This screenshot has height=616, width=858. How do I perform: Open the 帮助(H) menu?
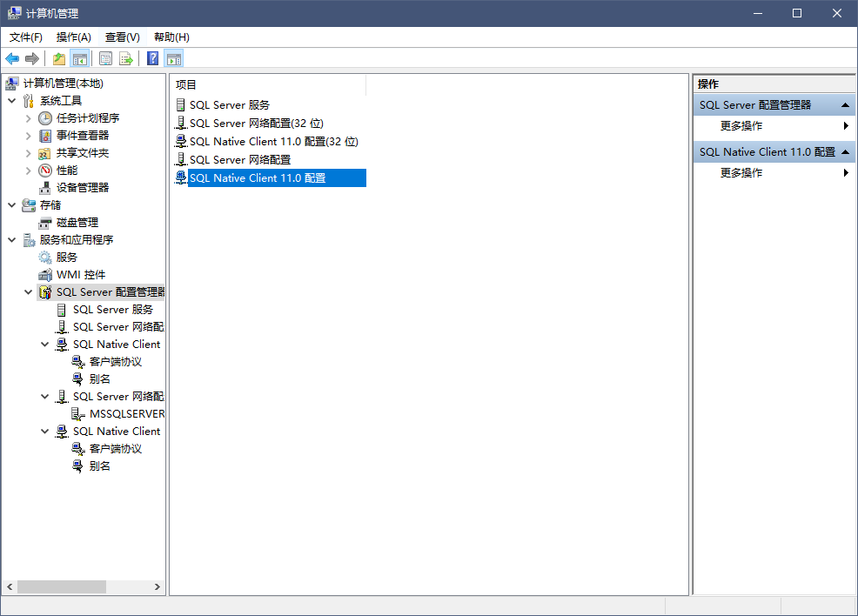(171, 37)
